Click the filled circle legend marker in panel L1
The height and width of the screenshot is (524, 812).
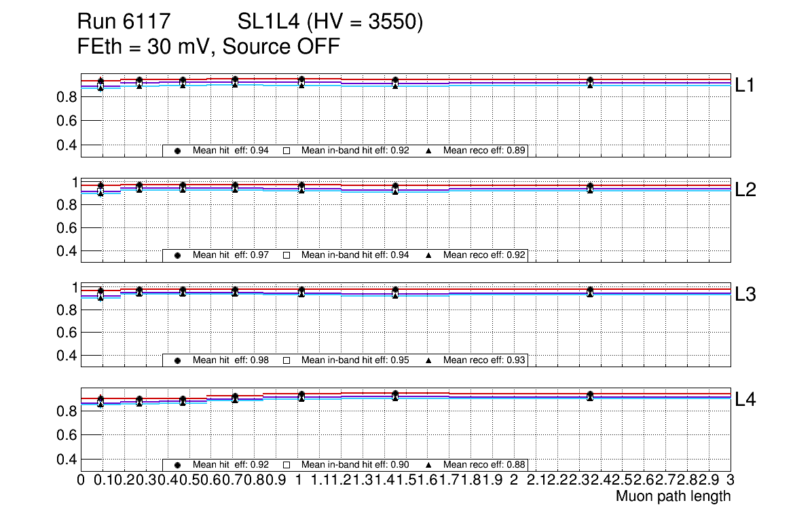click(x=177, y=151)
